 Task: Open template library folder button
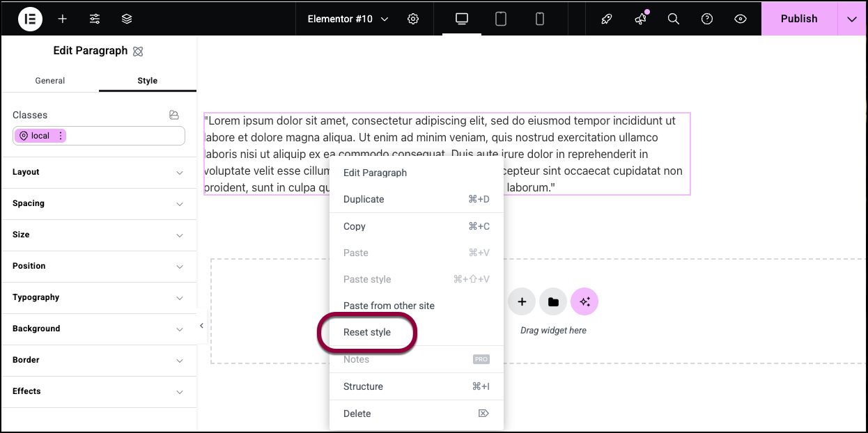coord(553,301)
